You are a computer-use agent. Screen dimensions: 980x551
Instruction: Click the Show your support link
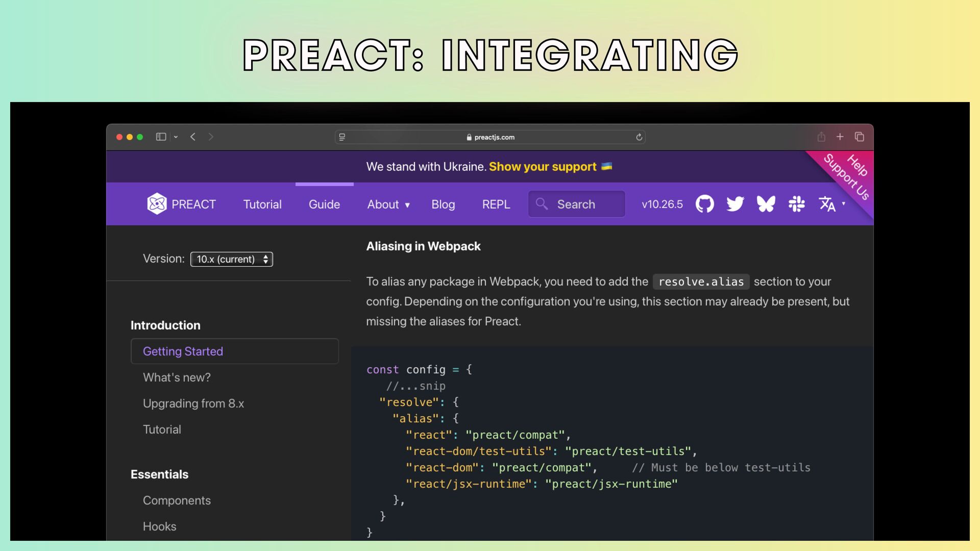tap(543, 167)
